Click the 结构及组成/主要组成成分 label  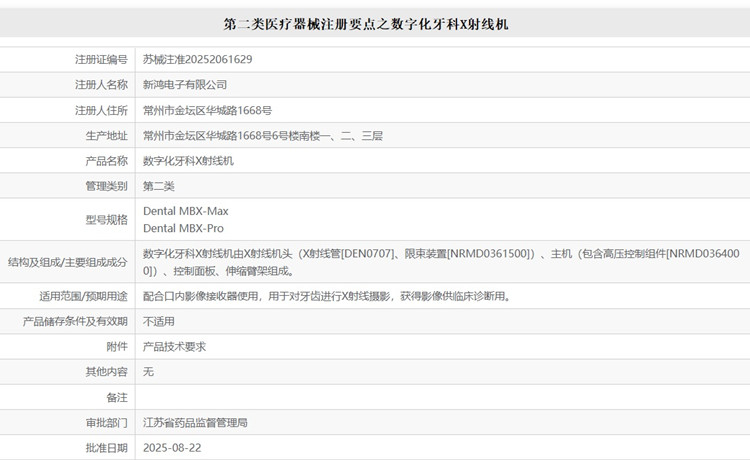[68, 262]
